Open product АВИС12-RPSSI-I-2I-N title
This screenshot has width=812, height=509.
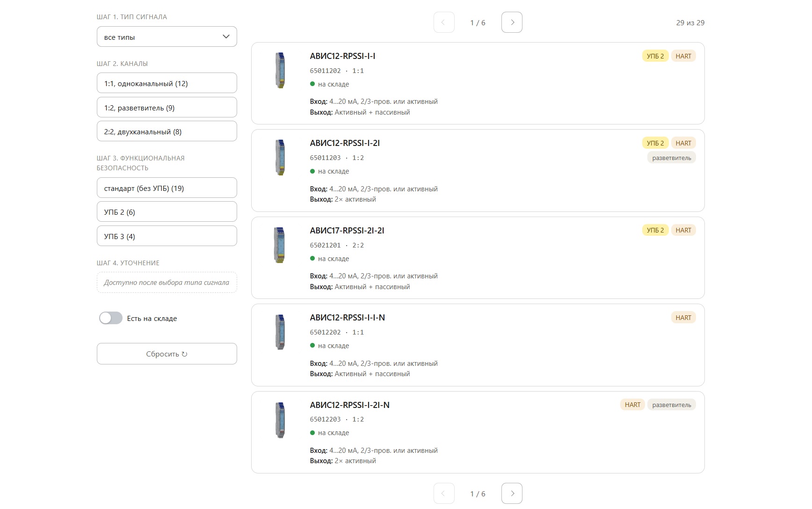(x=349, y=405)
